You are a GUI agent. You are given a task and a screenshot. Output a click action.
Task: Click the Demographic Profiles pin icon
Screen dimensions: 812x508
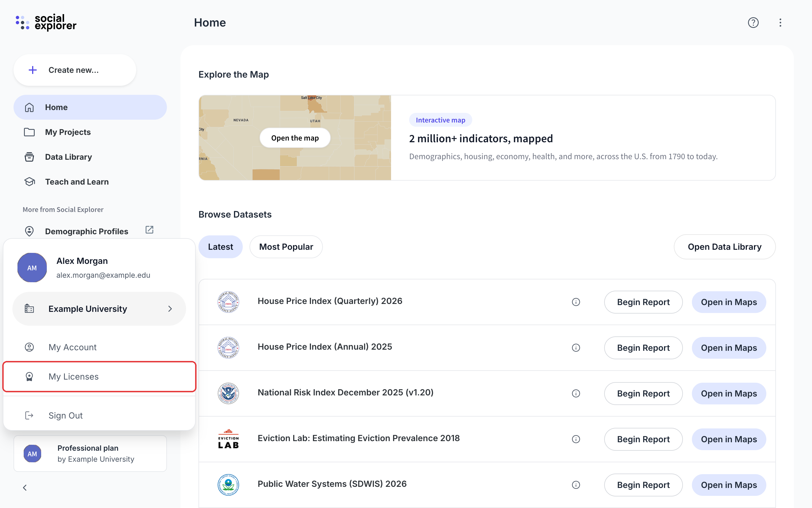coord(29,231)
